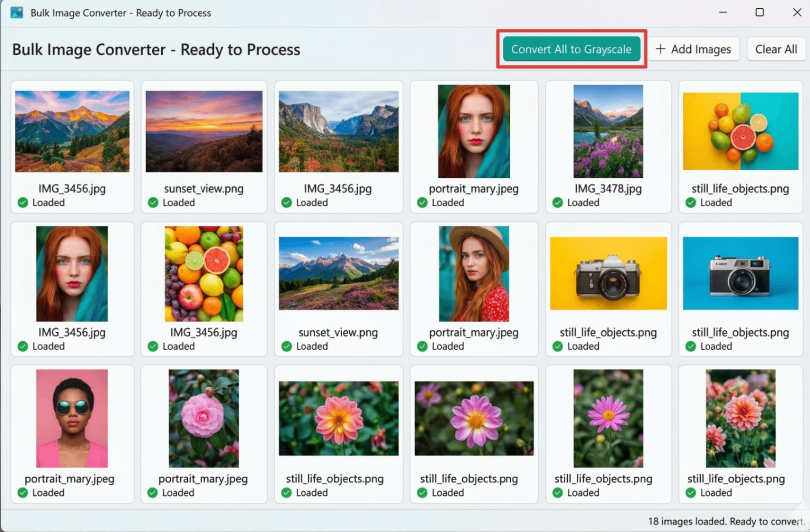Click the Loaded icon under top-right still_life_objects.png
Viewport: 810px width, 532px height.
click(691, 202)
